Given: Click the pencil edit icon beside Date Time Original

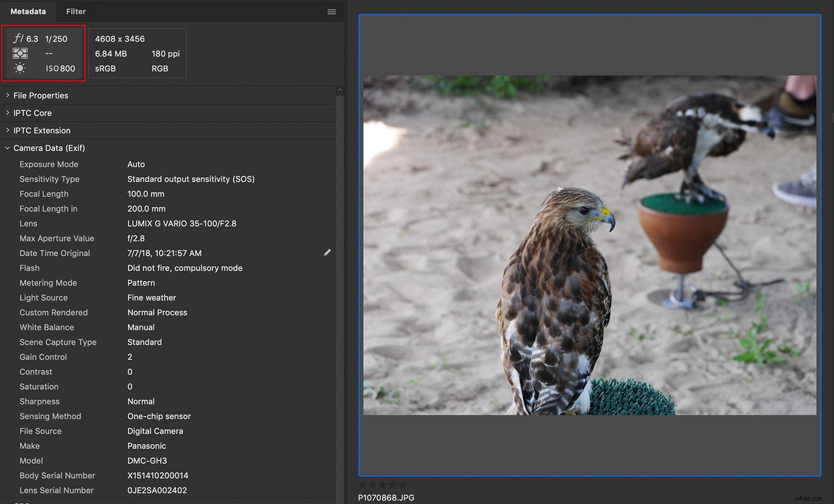Looking at the screenshot, I should [x=327, y=252].
